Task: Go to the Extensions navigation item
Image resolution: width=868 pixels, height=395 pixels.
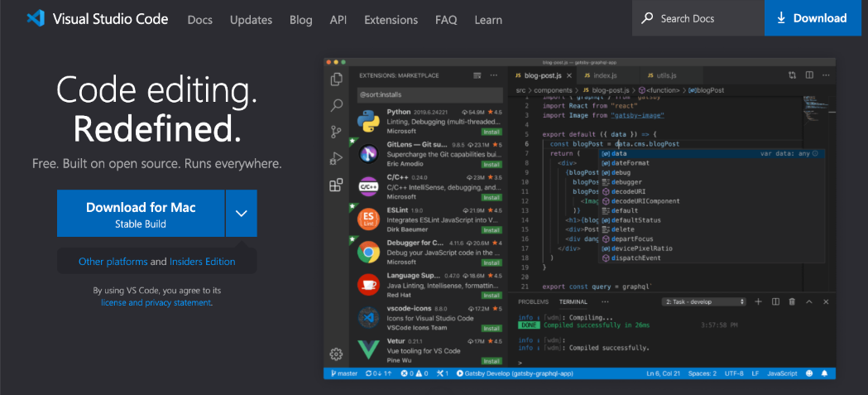Action: click(391, 19)
